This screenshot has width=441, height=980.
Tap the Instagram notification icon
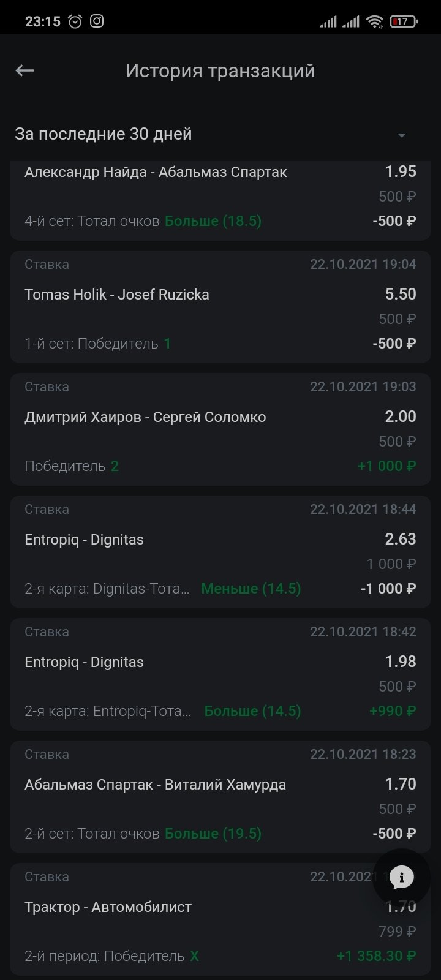(x=97, y=21)
